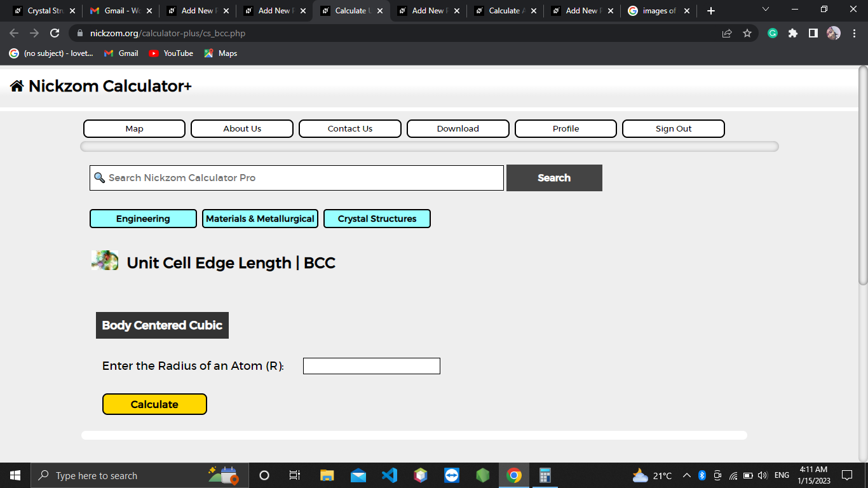Open the weather widget showing 21°C
868x488 pixels.
[x=652, y=475]
